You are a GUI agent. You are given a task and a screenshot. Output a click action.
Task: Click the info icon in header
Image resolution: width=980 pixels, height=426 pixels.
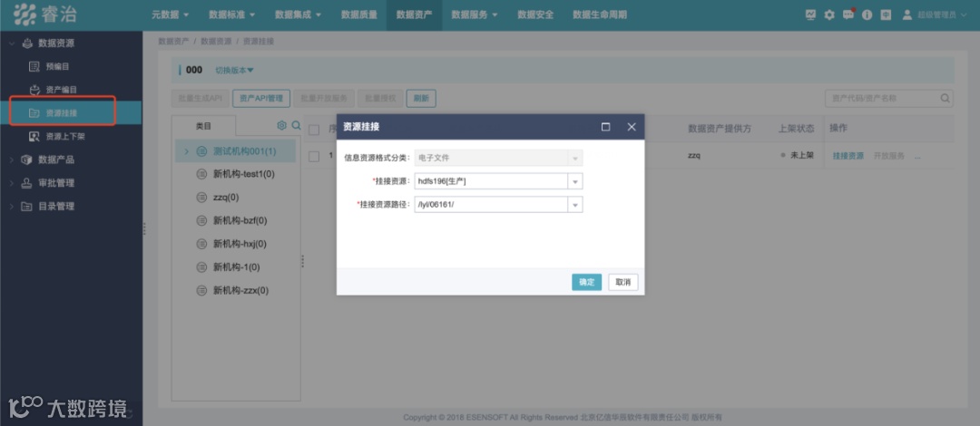867,15
